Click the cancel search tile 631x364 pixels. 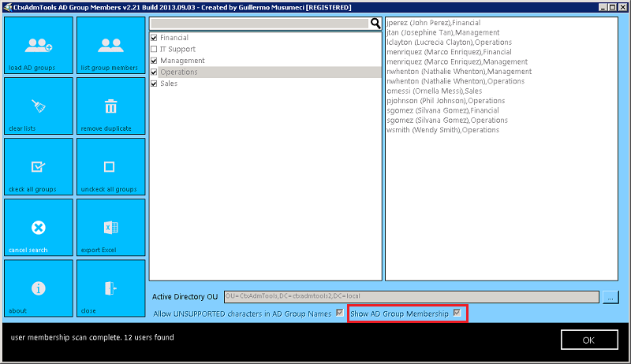coord(39,228)
